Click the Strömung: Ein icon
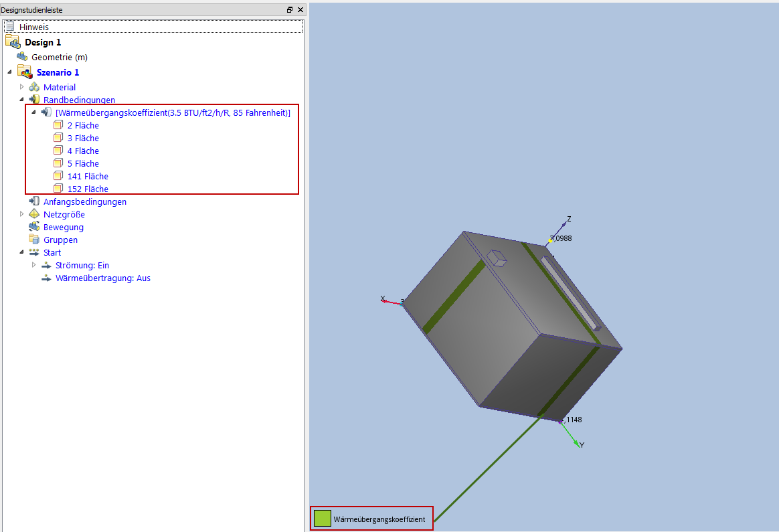The width and height of the screenshot is (779, 532). coord(46,265)
